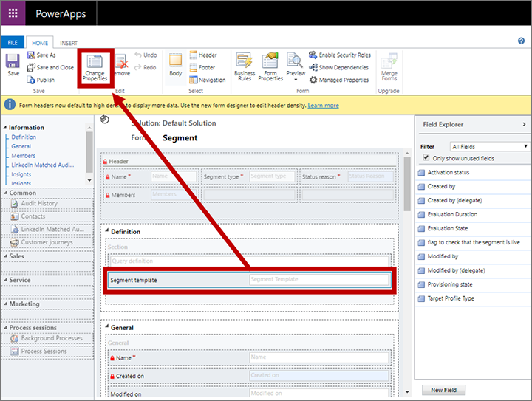Click the Publish icon
Image resolution: width=532 pixels, height=401 pixels.
coord(31,80)
